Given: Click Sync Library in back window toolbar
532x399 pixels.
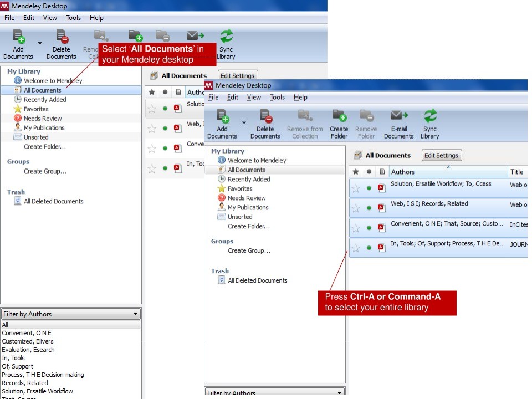Looking at the screenshot, I should [x=226, y=45].
